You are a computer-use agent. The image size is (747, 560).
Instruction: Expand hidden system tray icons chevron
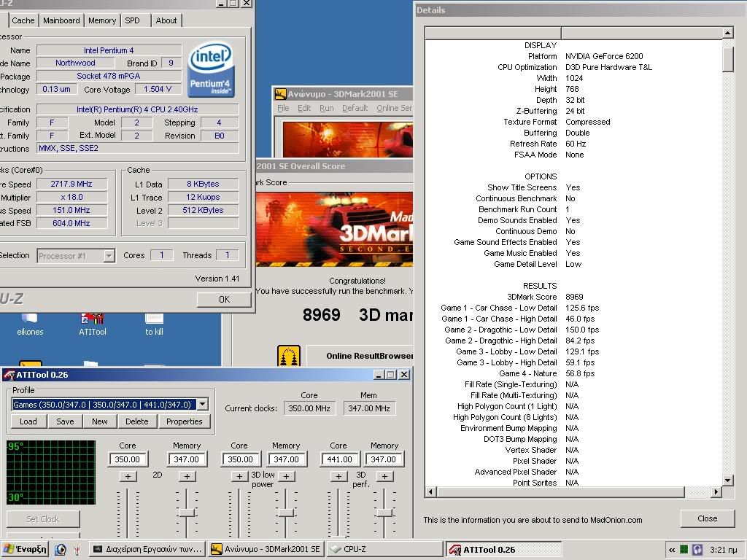(671, 549)
